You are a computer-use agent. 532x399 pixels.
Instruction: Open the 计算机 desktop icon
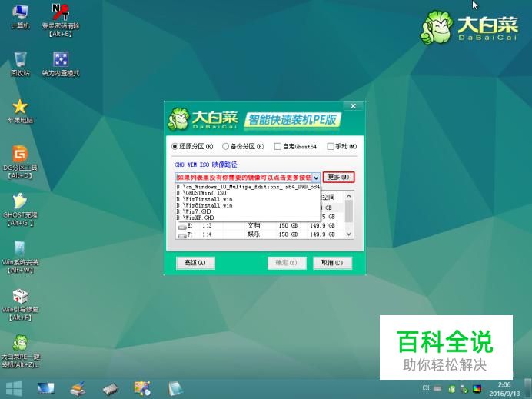tap(20, 17)
